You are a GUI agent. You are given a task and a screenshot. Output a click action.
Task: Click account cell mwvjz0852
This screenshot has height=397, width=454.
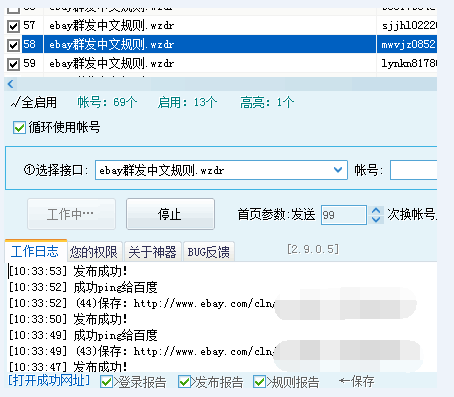(407, 44)
